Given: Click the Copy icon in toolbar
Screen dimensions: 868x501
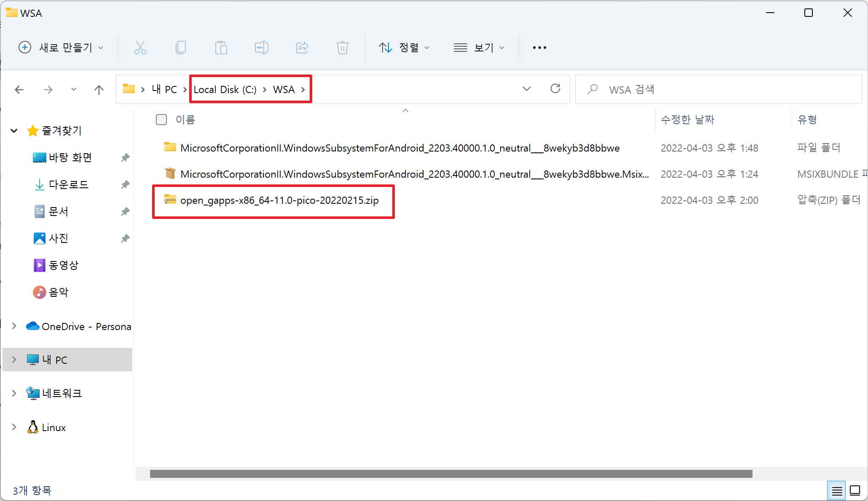Looking at the screenshot, I should [181, 48].
